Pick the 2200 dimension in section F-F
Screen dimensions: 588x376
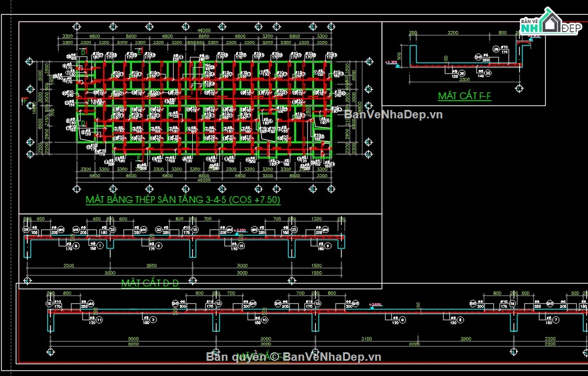click(x=453, y=33)
